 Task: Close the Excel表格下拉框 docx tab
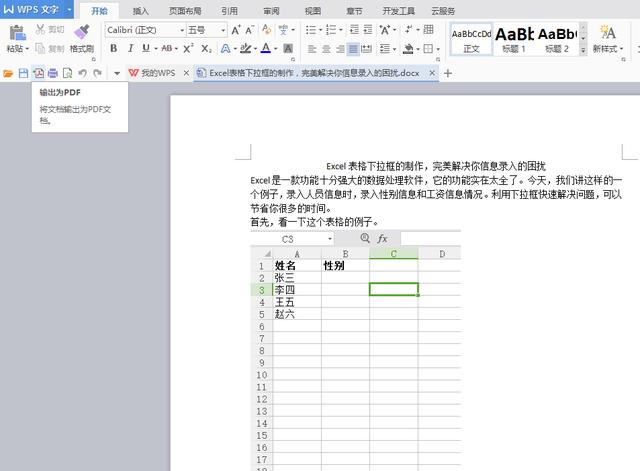pyautogui.click(x=432, y=73)
